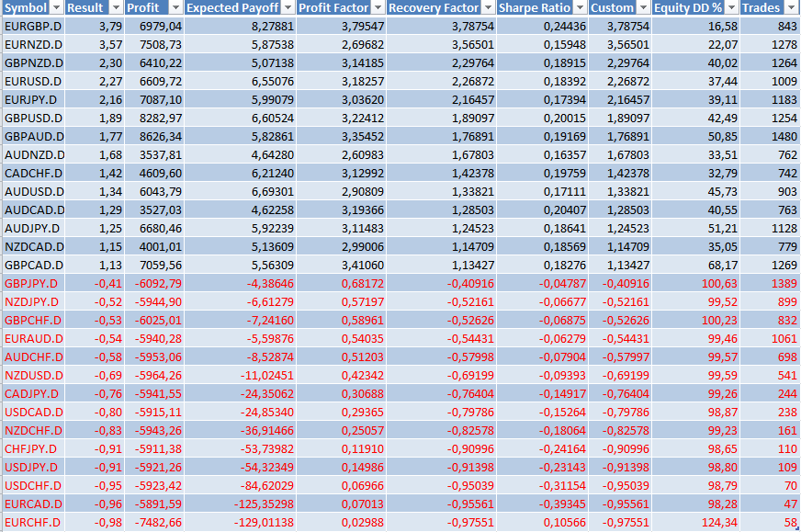Open the Symbol column filter dropdown
Image resolution: width=801 pixels, height=532 pixels.
tap(57, 7)
